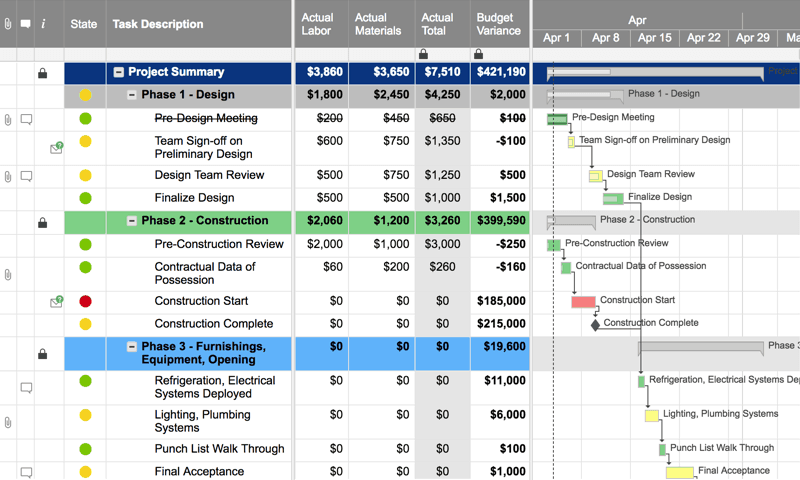Click the red state indicator for Construction Start
The width and height of the screenshot is (800, 480).
85,301
